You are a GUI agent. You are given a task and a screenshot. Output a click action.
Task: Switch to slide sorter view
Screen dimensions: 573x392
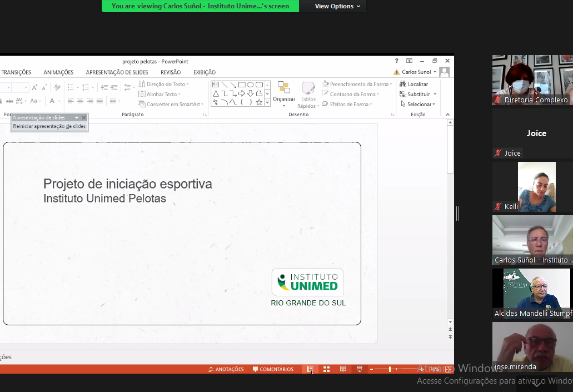[326, 369]
